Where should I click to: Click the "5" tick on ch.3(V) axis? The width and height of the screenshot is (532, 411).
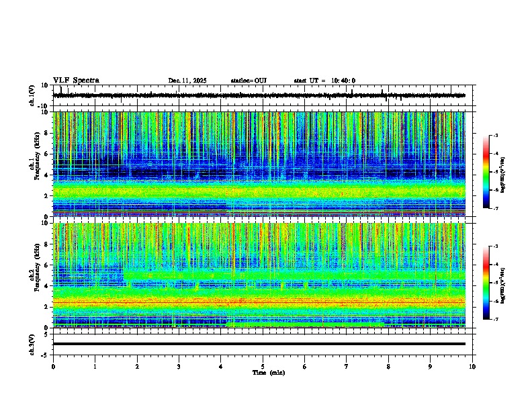tap(46, 334)
